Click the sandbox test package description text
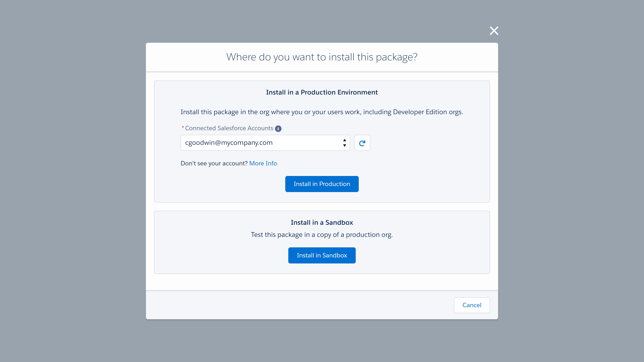Screen dimensions: 644x362 click(x=322, y=235)
